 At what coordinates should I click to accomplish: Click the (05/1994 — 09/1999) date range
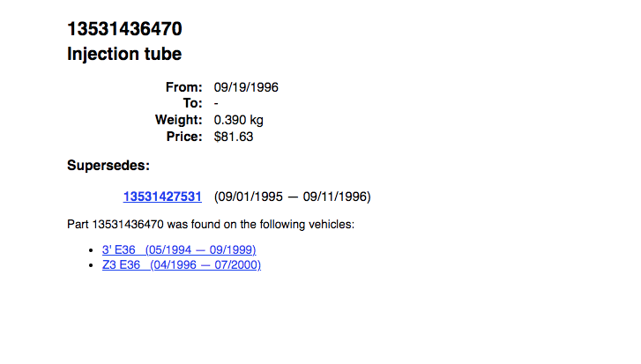click(x=201, y=249)
